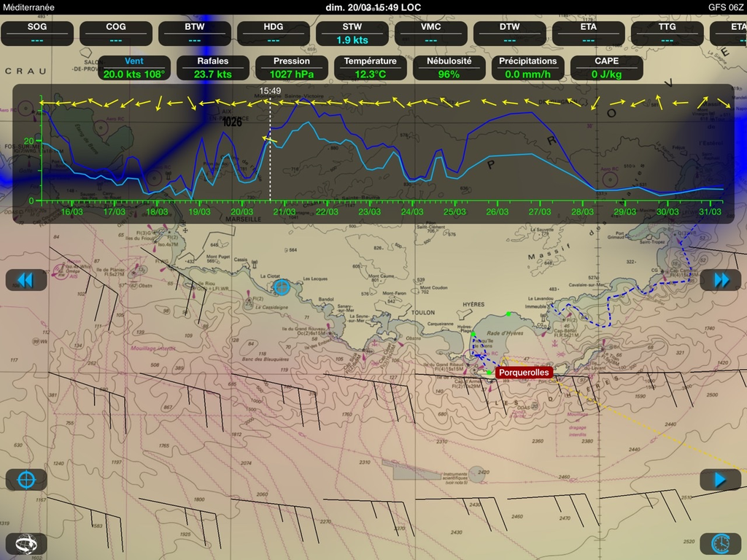Select the Précipitations parameter tab

click(528, 68)
